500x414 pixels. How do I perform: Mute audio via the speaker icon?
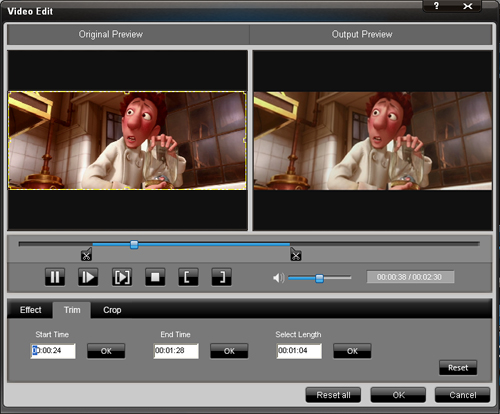click(x=278, y=278)
